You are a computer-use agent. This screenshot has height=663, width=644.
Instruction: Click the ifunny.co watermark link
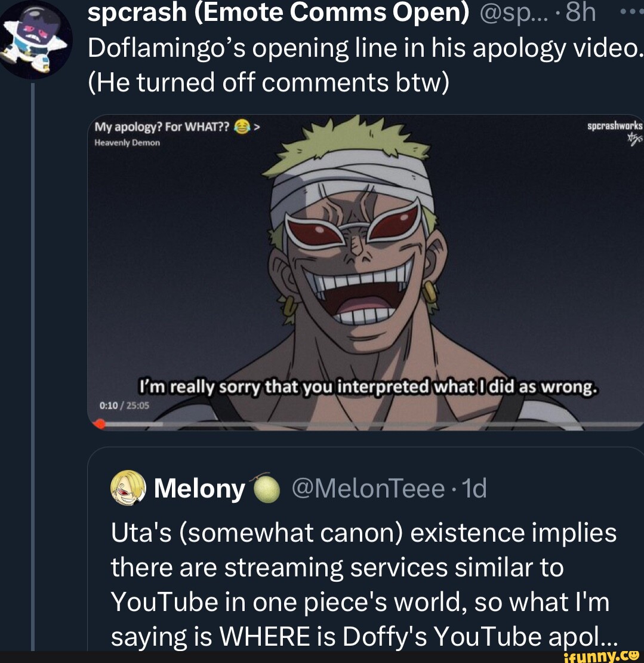point(603,655)
